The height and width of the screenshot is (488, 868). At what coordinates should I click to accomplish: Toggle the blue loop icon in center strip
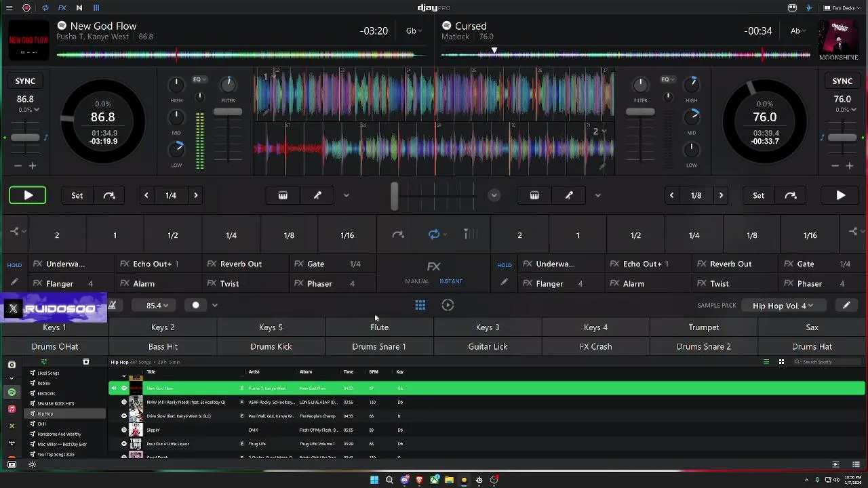[434, 235]
